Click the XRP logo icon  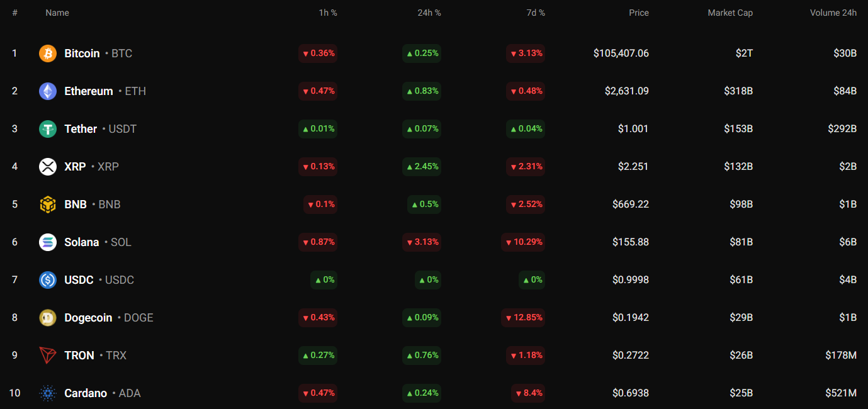tap(48, 167)
